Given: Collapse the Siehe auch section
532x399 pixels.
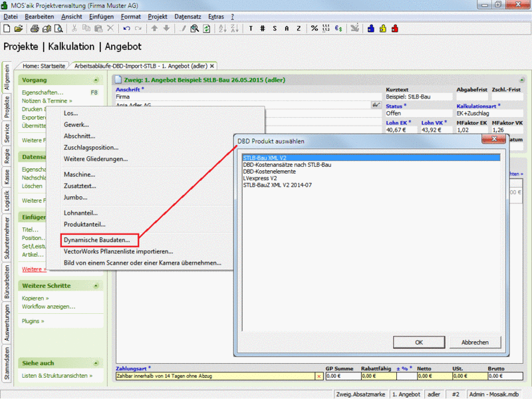Looking at the screenshot, I should (96, 363).
